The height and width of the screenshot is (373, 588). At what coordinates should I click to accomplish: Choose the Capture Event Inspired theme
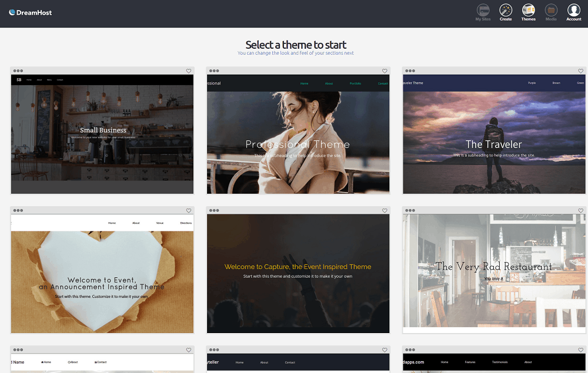[x=298, y=273]
